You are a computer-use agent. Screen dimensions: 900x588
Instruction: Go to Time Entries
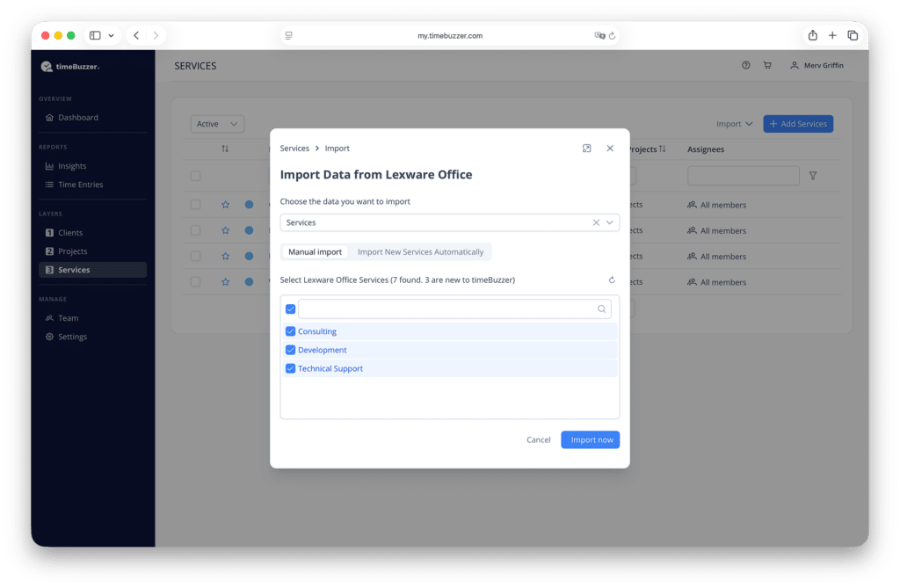(x=80, y=185)
